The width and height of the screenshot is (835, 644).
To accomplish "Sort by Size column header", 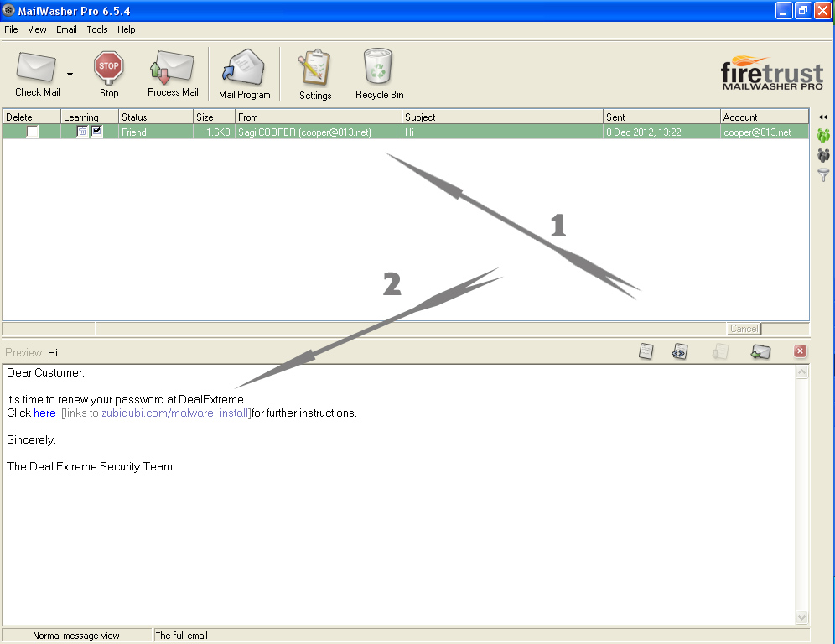I will click(214, 117).
